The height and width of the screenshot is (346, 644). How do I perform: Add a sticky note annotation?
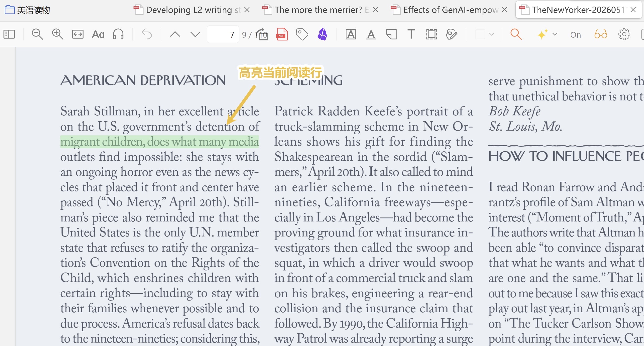[x=391, y=34]
